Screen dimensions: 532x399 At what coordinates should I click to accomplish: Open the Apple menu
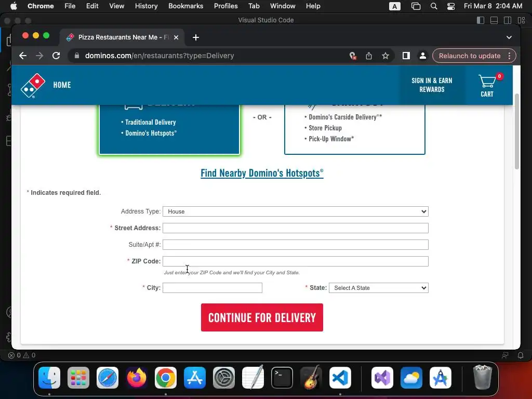[x=14, y=6]
